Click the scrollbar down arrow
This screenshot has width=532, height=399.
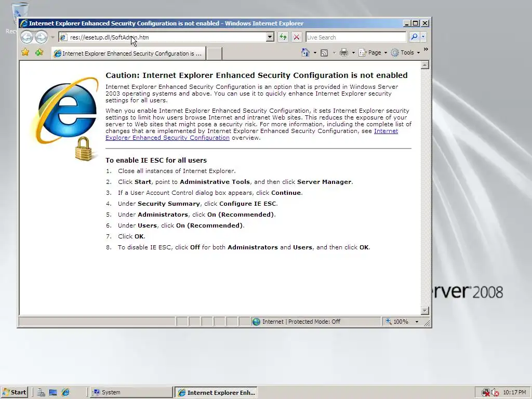click(425, 311)
